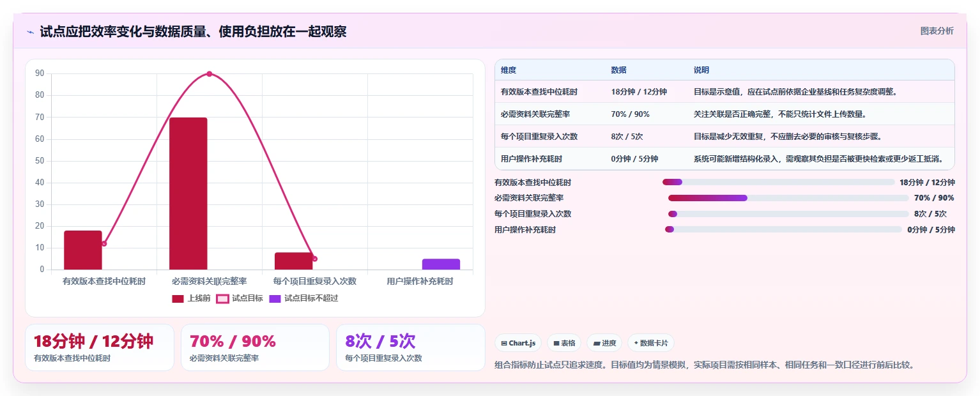Toggle the 试点目标不超过 legend item

pos(303,298)
